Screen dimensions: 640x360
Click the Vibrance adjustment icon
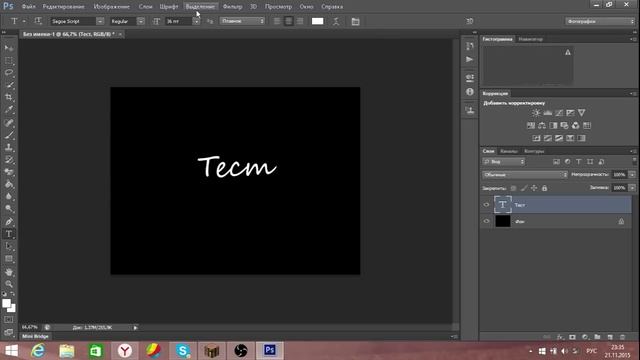pyautogui.click(x=582, y=113)
